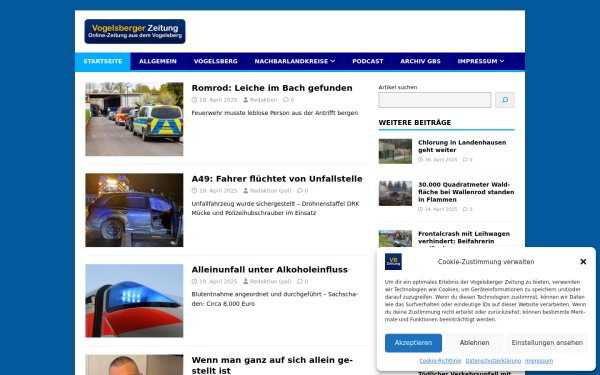Click the Akzeptieren cookie button

(x=413, y=343)
